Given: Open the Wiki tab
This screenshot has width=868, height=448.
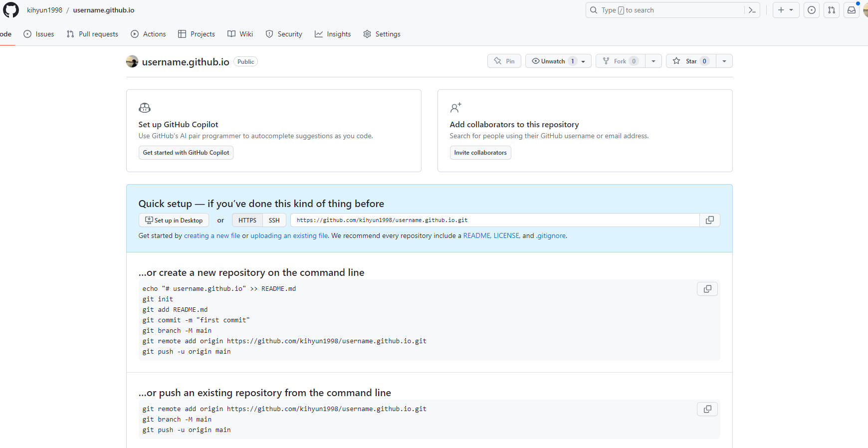Looking at the screenshot, I should click(x=240, y=34).
